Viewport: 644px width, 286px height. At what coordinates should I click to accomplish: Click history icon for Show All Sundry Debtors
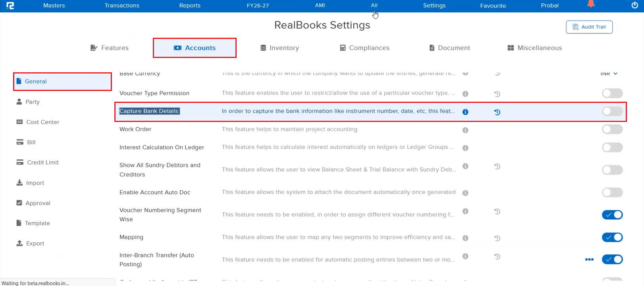tap(497, 166)
